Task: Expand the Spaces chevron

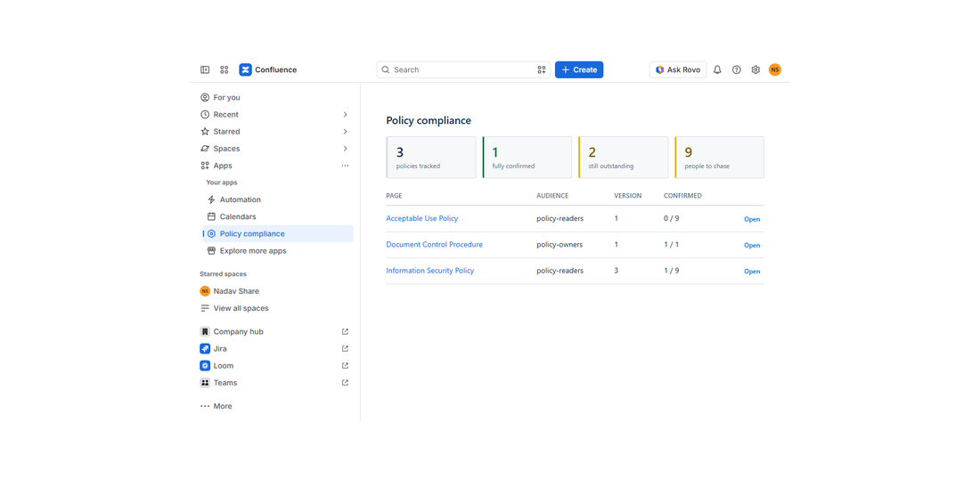Action: 345,149
